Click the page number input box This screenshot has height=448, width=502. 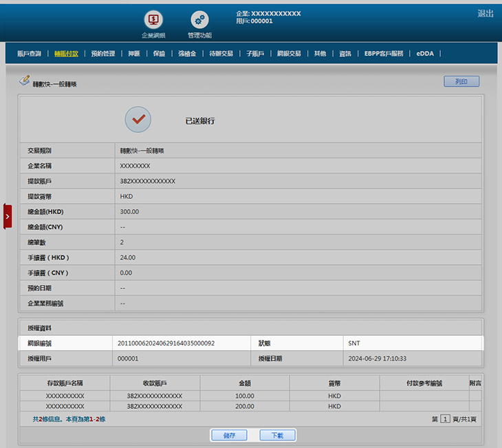(445, 418)
